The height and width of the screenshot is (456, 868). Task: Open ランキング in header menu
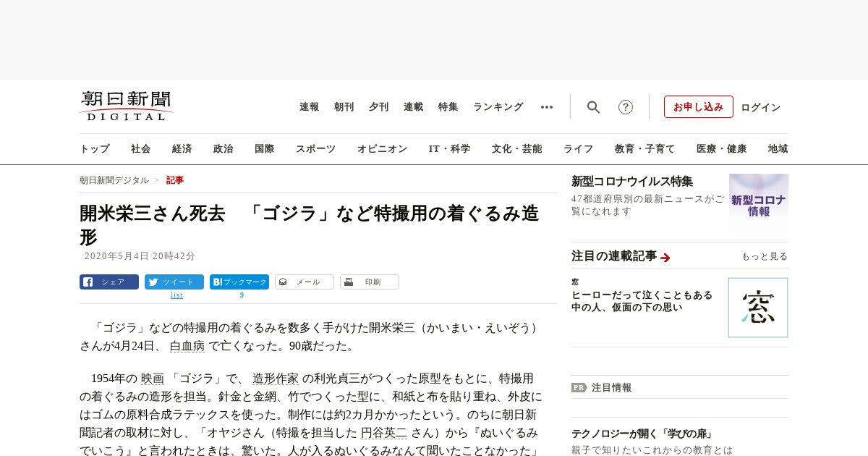(498, 107)
